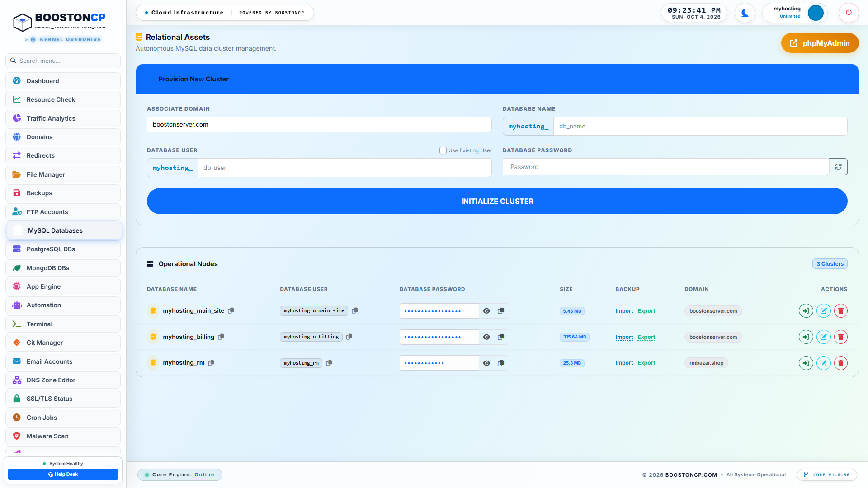Click INITIALIZE CLUSTER button
This screenshot has height=488, width=868.
click(x=497, y=201)
